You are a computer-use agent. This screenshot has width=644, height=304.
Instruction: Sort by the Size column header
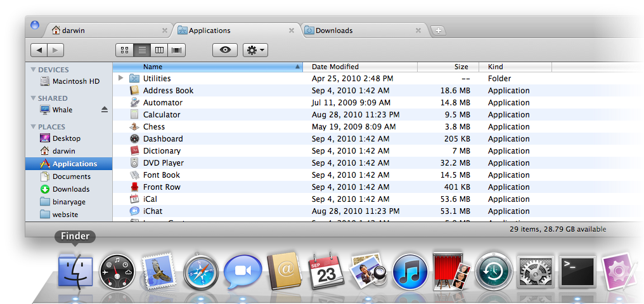click(449, 67)
